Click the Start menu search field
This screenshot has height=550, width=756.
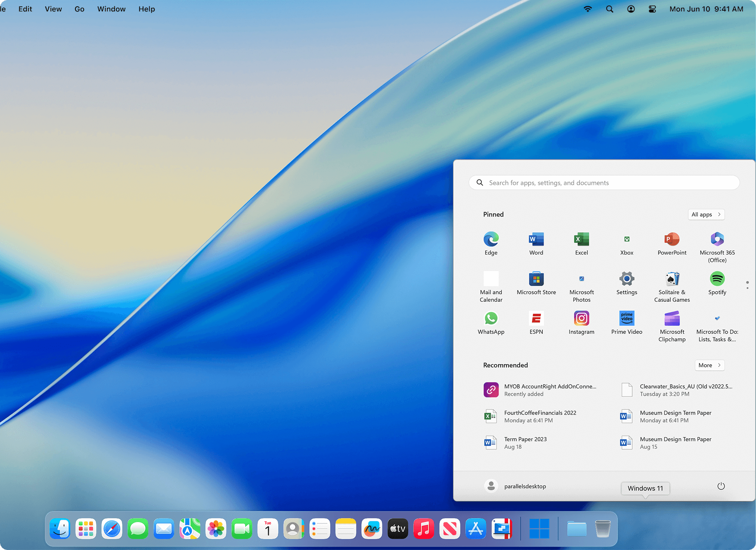[604, 183]
